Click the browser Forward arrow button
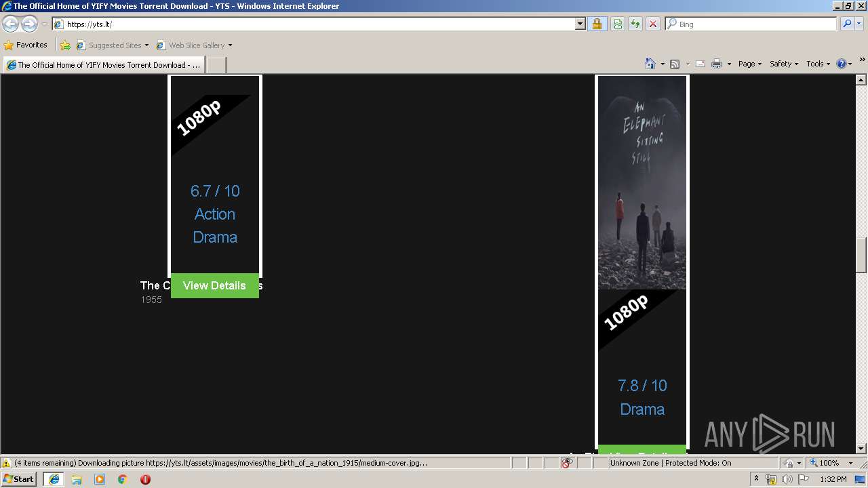The height and width of the screenshot is (488, 868). [x=29, y=24]
